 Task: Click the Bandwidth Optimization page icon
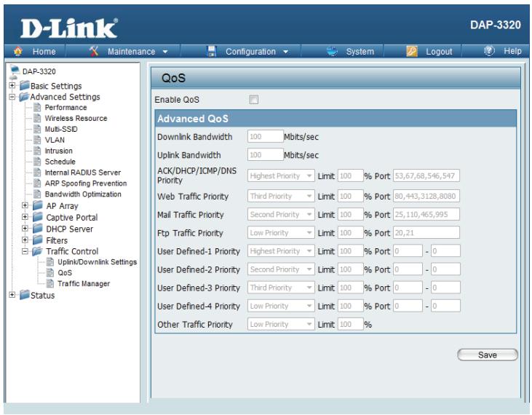[x=37, y=194]
